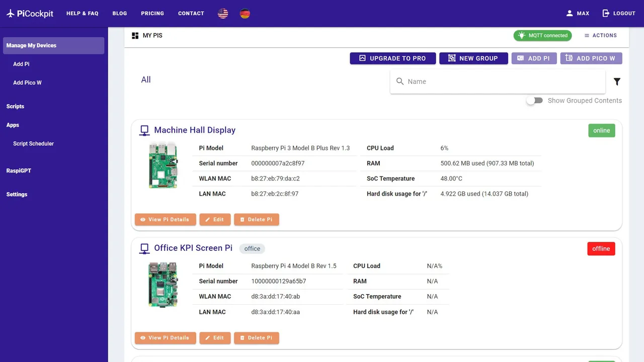Toggle Show Grouped Contents switch
Screen dimensions: 644x362
click(534, 101)
